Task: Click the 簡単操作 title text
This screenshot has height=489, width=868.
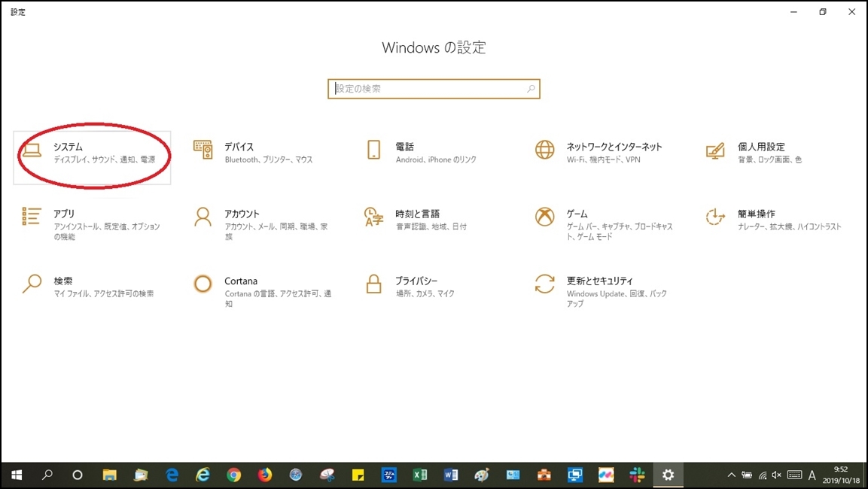Action: pyautogui.click(x=756, y=214)
